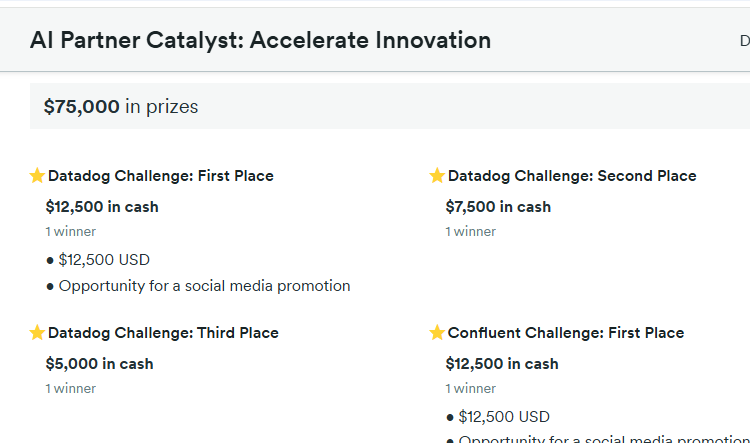Viewport: 750px width, 443px height.
Task: Click Datadog Challenge: Third Place title
Action: (163, 333)
